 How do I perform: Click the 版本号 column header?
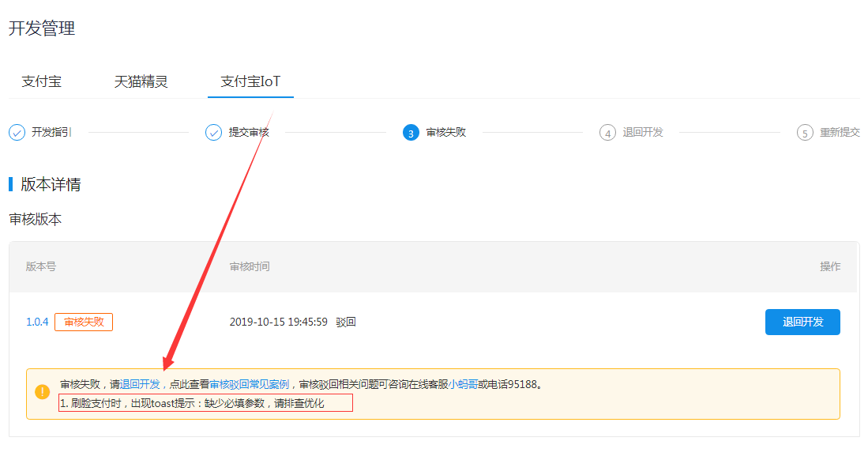point(41,266)
